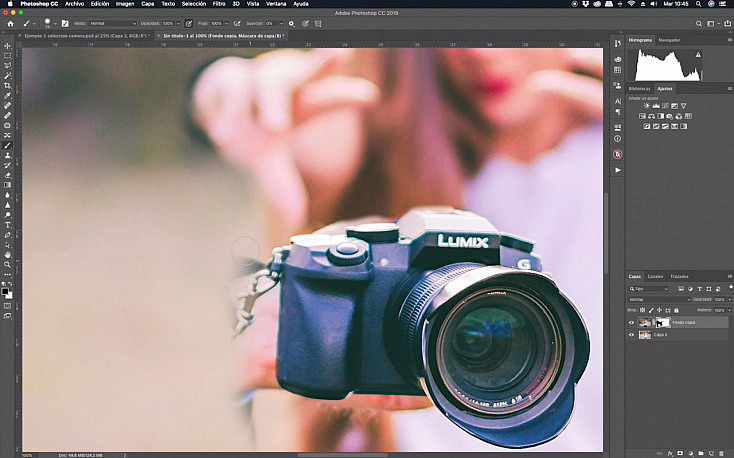
Task: Toggle lock all for layer
Action: 676,310
